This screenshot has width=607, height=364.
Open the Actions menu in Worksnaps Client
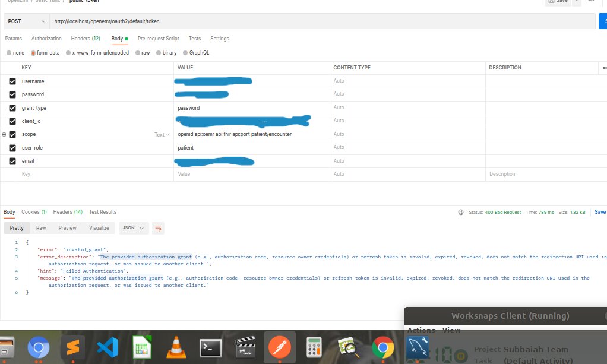(x=421, y=330)
